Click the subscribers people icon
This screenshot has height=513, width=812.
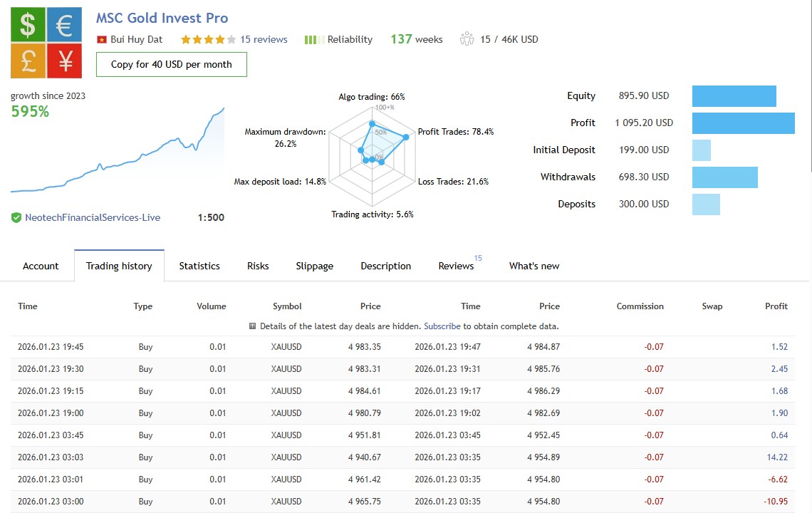point(467,39)
